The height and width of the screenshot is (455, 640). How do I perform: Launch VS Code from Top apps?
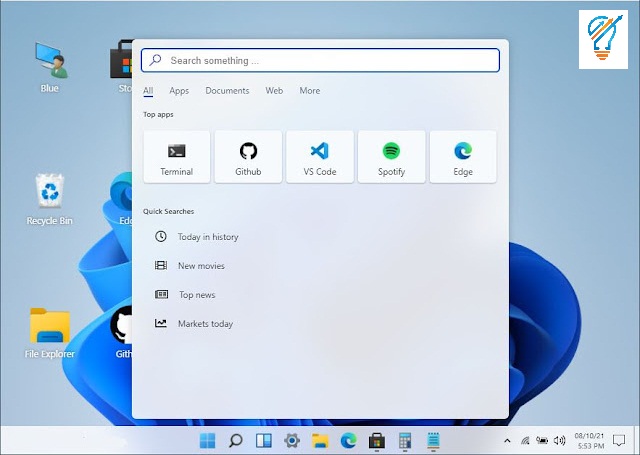320,157
